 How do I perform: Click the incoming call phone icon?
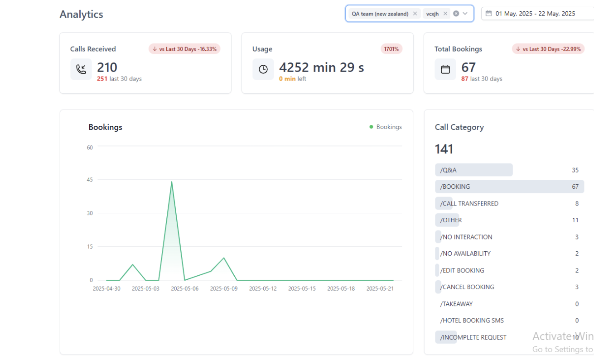click(81, 69)
